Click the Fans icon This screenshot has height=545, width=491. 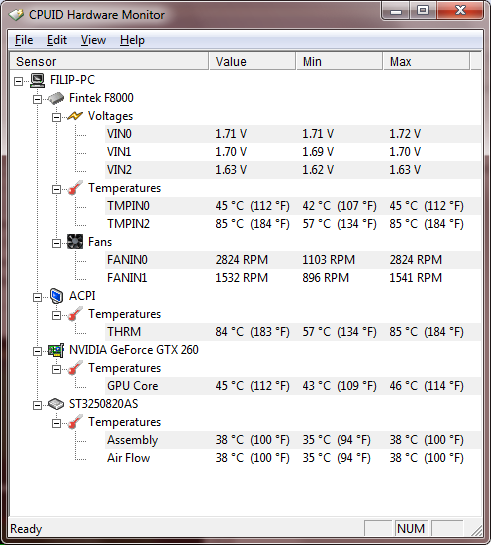[x=75, y=242]
